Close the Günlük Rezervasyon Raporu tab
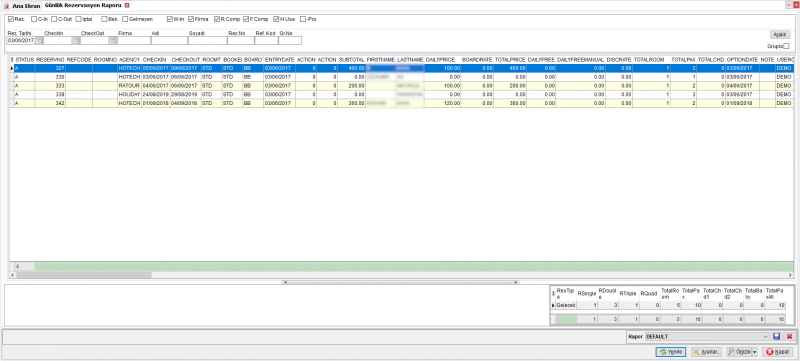Viewport: 800px width, 361px height. tap(127, 5)
